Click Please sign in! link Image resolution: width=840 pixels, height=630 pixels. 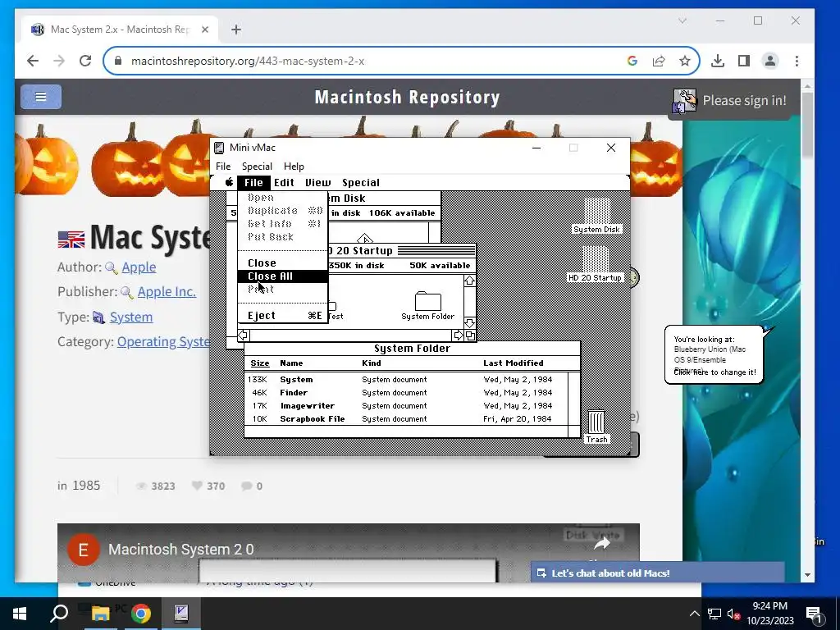tap(744, 101)
